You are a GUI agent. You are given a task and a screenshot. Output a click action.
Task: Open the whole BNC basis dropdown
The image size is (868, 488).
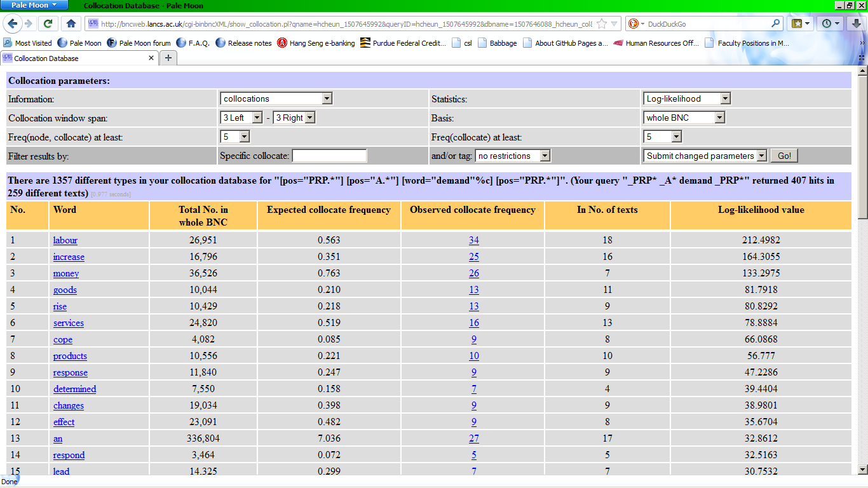point(684,118)
